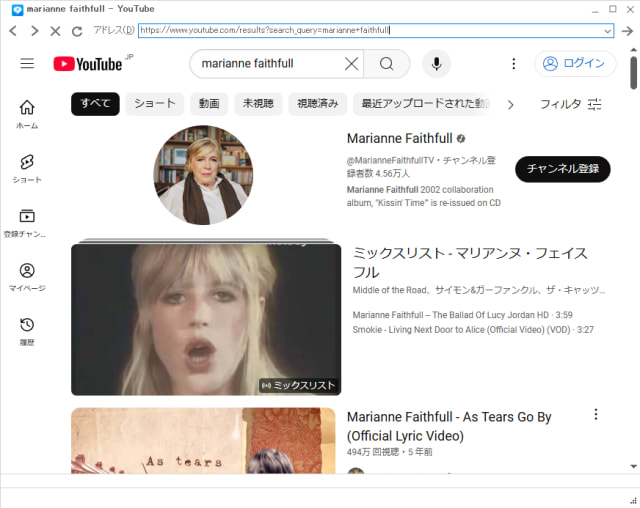640x508 pixels.
Task: Open ホーム in the sidebar
Action: tap(27, 114)
